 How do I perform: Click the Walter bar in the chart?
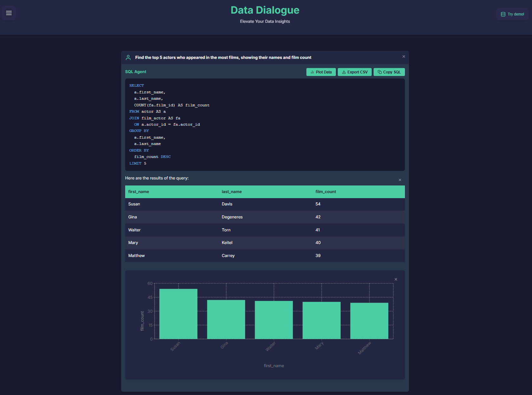(x=274, y=320)
